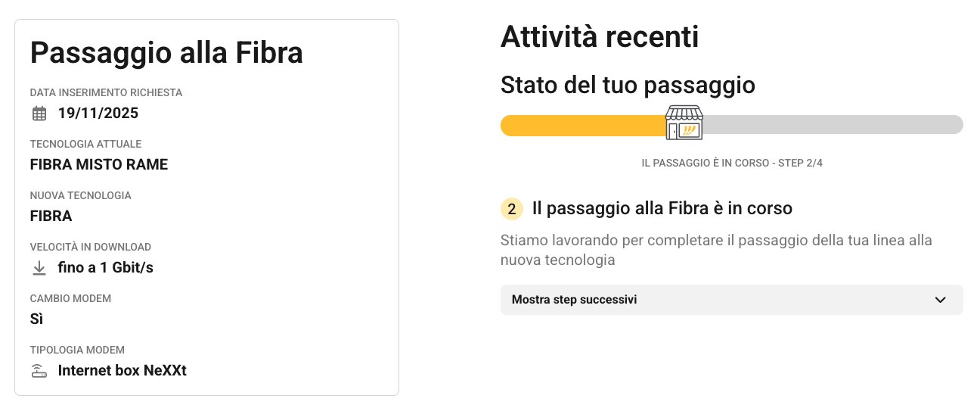Click the Sì value under Cambio Modem
This screenshot has height=405, width=980.
point(36,319)
